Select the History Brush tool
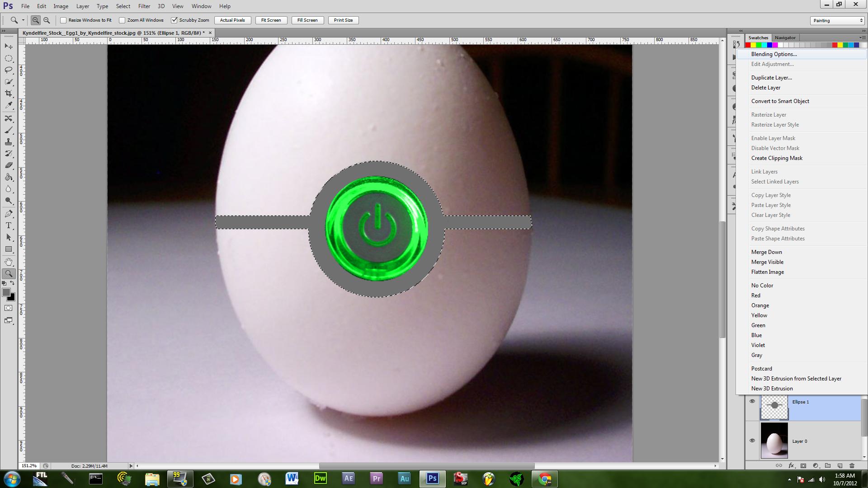 tap(9, 154)
